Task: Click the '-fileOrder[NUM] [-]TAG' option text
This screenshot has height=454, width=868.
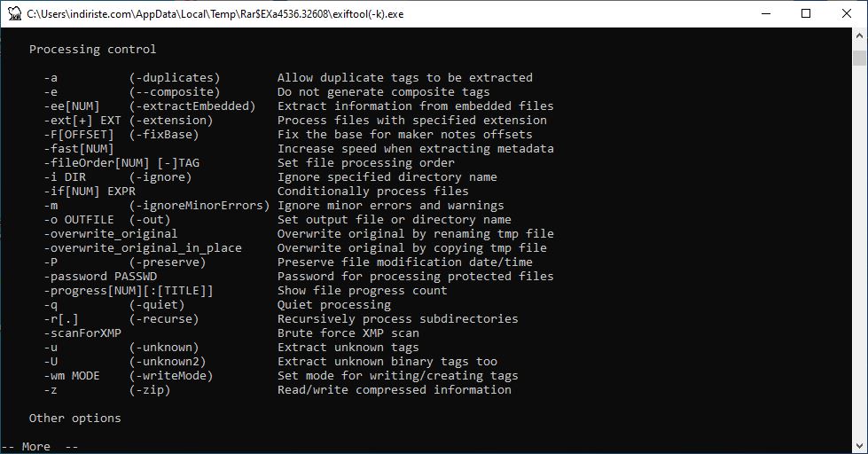Action: (x=121, y=163)
